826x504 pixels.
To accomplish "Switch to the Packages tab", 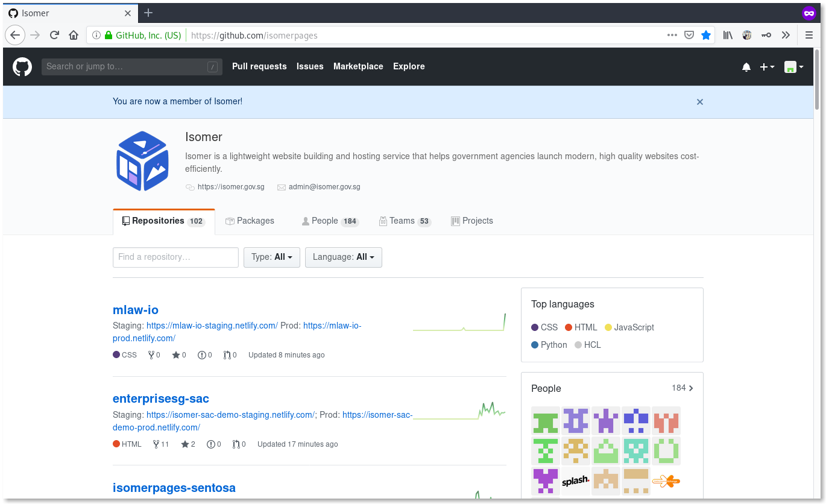I will [x=250, y=221].
